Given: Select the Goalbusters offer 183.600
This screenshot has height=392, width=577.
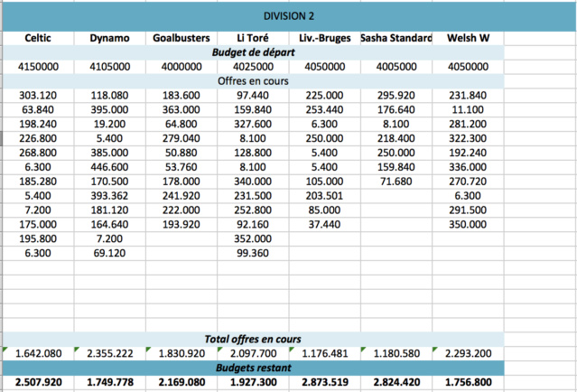Looking at the screenshot, I should 181,96.
